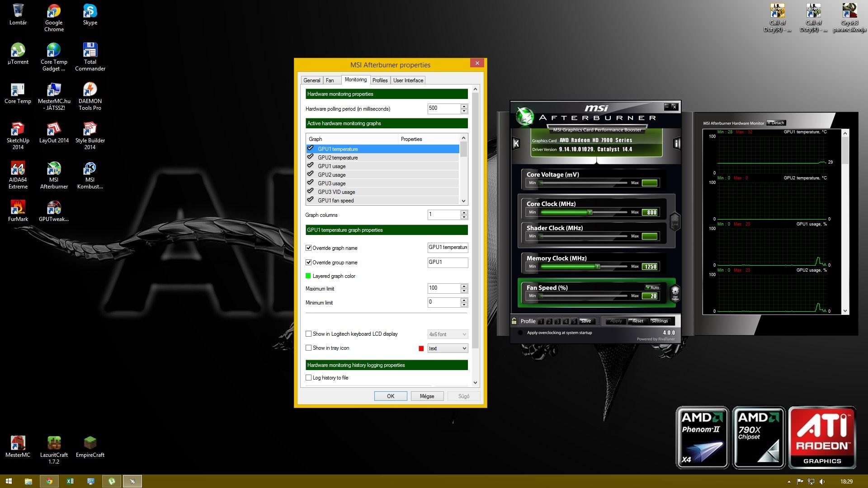Switch to the User Interface tab
This screenshot has width=868, height=488.
(408, 80)
